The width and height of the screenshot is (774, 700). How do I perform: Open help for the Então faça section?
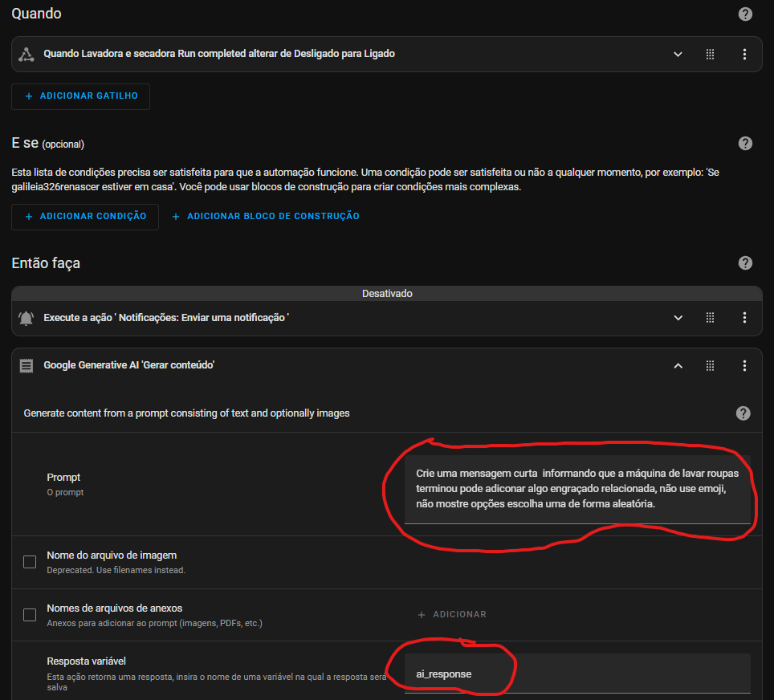745,263
